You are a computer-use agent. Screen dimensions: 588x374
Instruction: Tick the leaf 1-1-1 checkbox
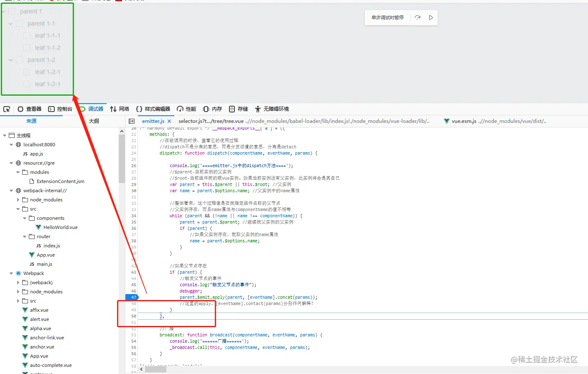[27, 36]
